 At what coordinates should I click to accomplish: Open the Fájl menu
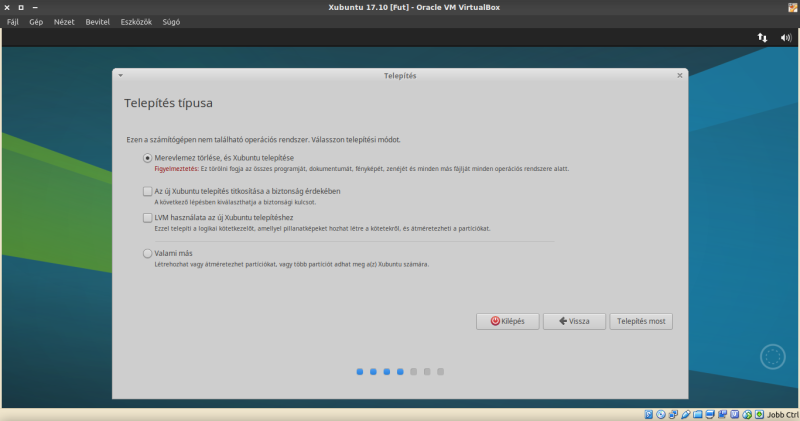(13, 22)
